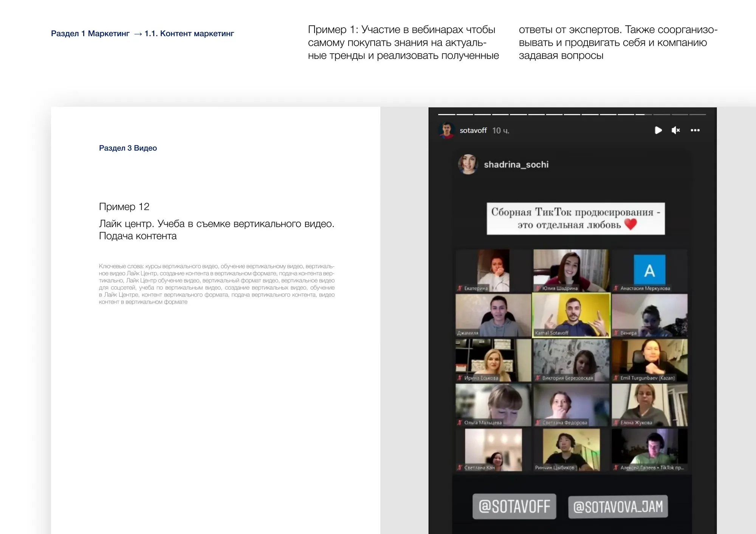Open the three-dot story options menu

(x=695, y=130)
